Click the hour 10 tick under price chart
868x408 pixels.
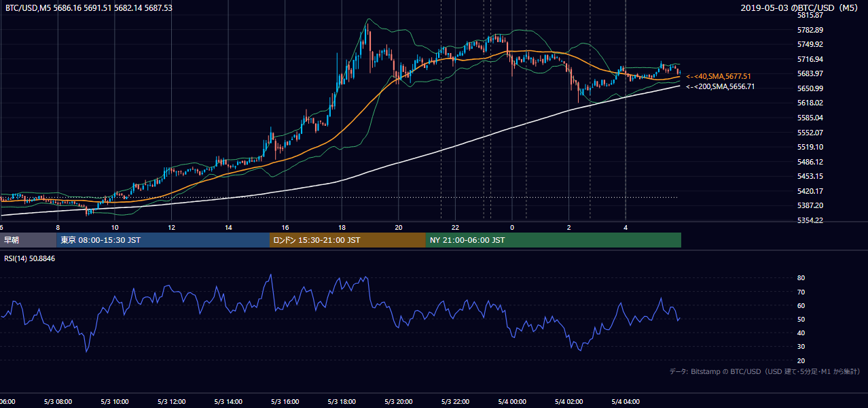(115, 227)
